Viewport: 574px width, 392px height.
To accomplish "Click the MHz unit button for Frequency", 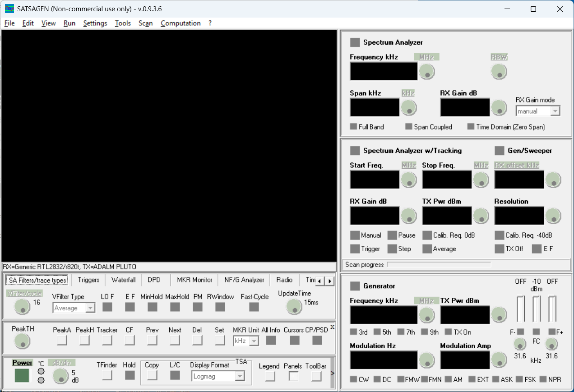I will click(x=426, y=57).
